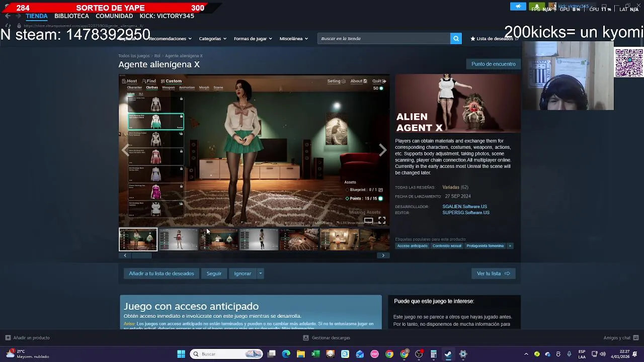Open the dropdown arrow next to Ignorar
This screenshot has width=644, height=362.
click(x=260, y=274)
